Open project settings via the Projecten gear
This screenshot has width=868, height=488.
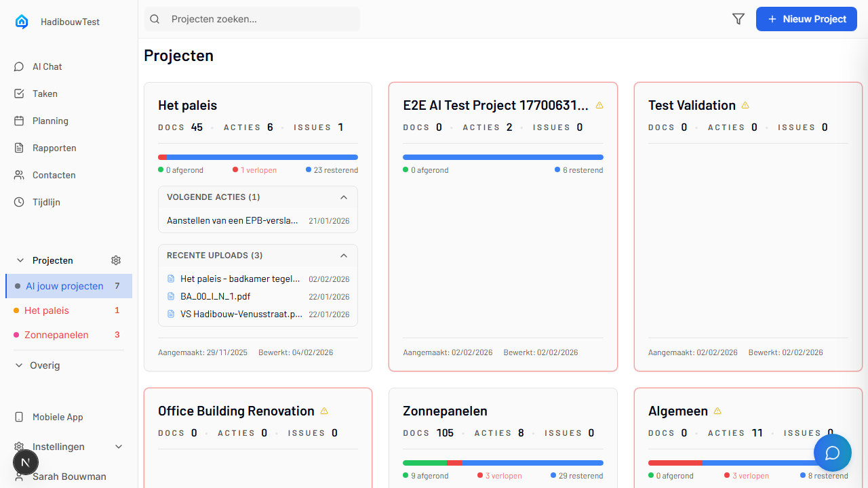[115, 260]
